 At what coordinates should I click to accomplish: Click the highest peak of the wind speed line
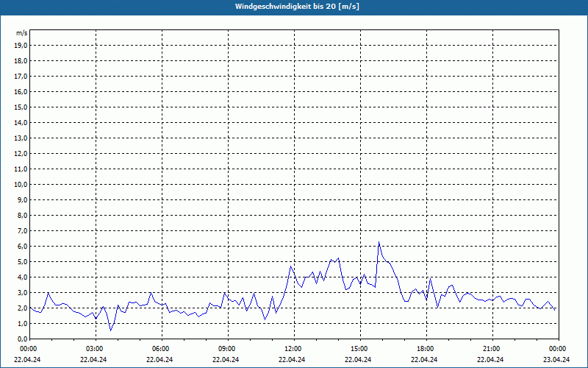(x=379, y=242)
